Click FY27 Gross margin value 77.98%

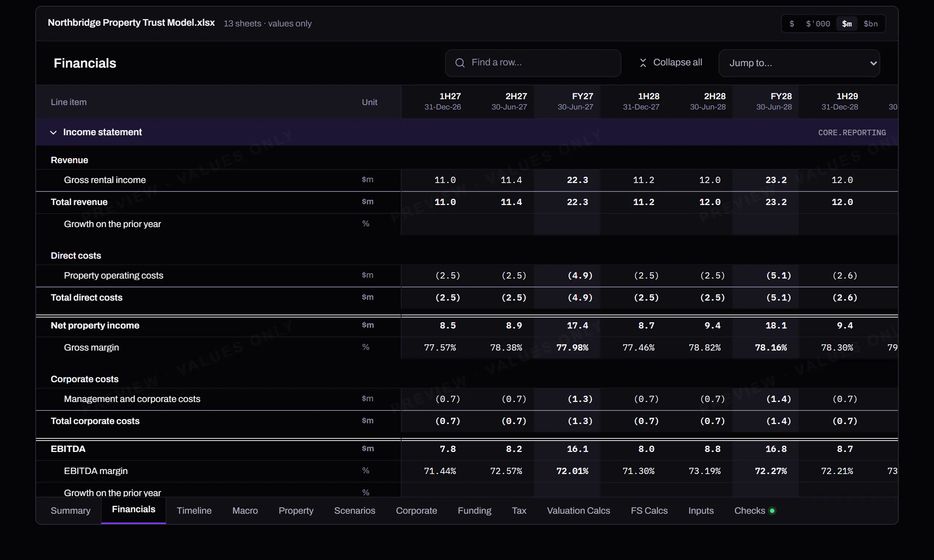click(x=572, y=348)
